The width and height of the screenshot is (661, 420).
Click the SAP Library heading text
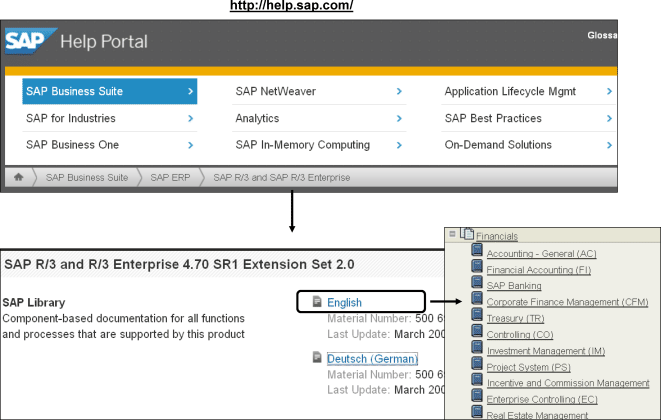(x=34, y=302)
